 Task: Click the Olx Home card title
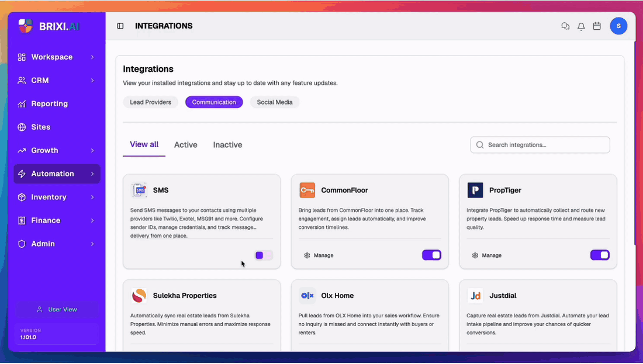pyautogui.click(x=337, y=296)
